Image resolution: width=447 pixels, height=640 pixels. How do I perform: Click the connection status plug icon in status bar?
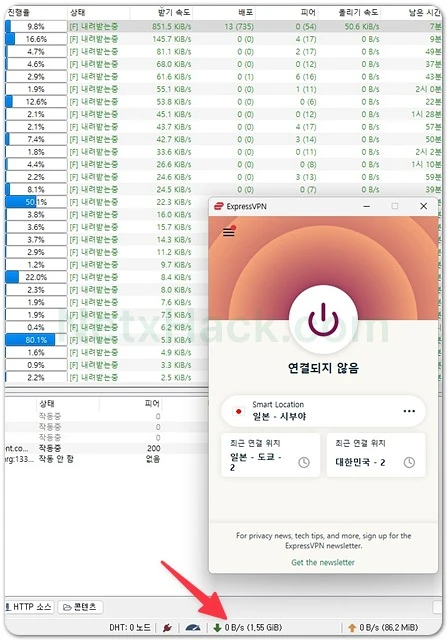pyautogui.click(x=167, y=627)
